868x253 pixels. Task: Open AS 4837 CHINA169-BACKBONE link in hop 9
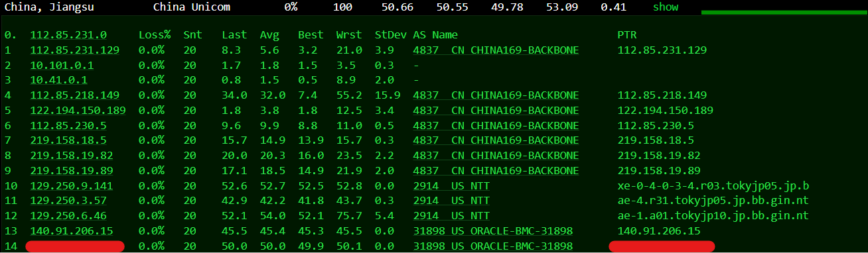[x=496, y=171]
